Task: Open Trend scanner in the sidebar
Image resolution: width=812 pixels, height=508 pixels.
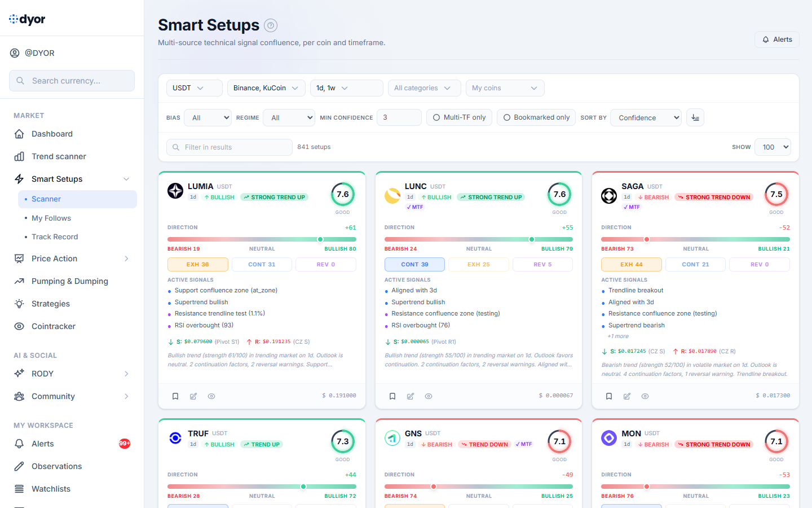Action: [x=59, y=156]
